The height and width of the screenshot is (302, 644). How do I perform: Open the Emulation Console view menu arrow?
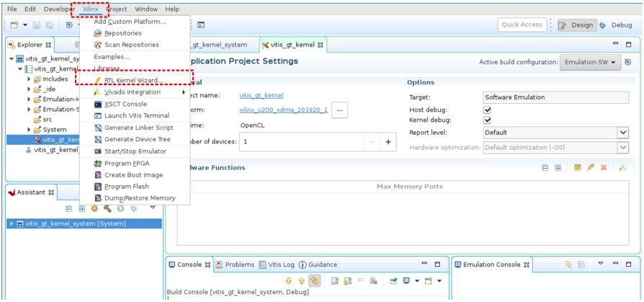point(601,263)
